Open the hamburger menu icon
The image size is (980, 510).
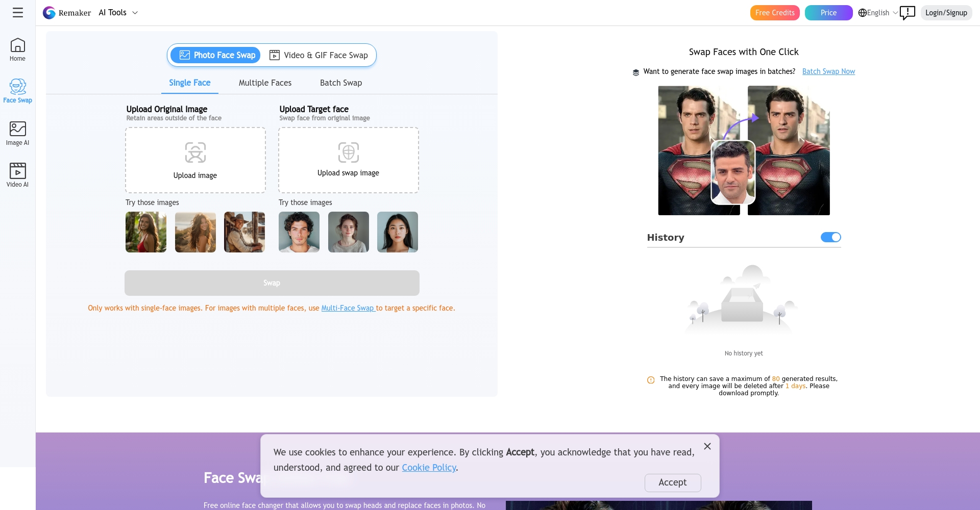click(x=18, y=13)
